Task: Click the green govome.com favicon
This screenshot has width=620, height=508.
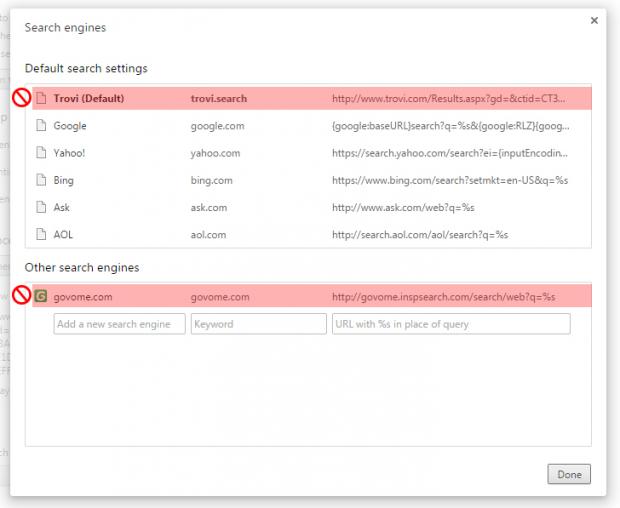Action: pos(41,296)
